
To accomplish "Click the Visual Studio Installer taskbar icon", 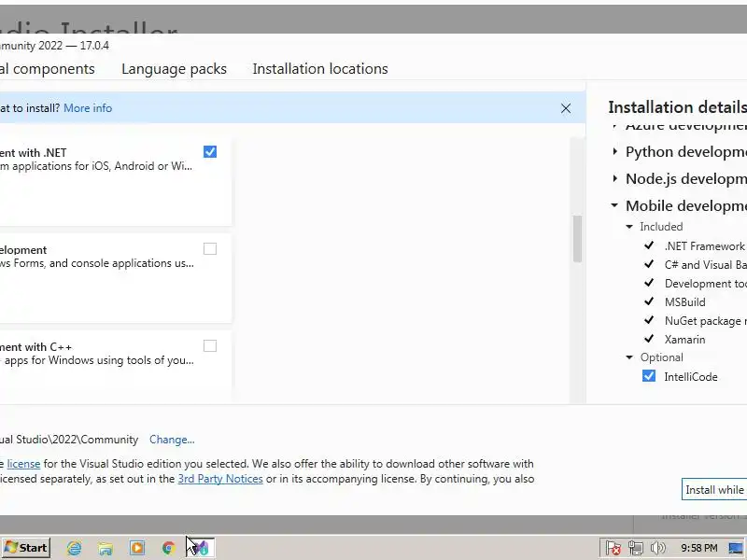I will (x=201, y=548).
